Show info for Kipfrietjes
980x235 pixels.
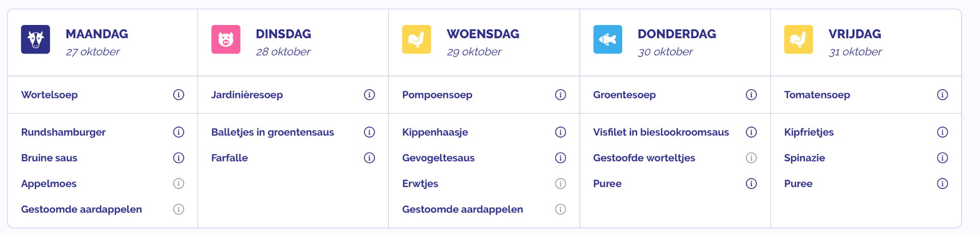point(942,132)
